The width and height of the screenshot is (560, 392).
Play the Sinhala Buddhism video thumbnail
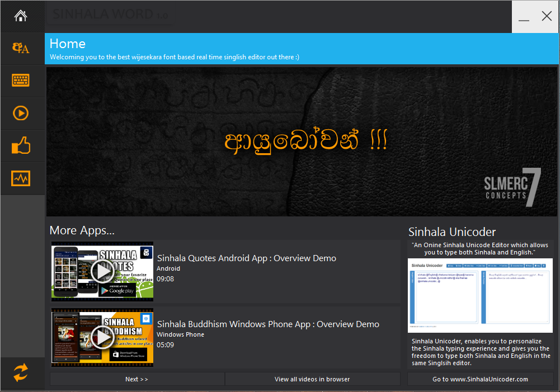point(102,337)
